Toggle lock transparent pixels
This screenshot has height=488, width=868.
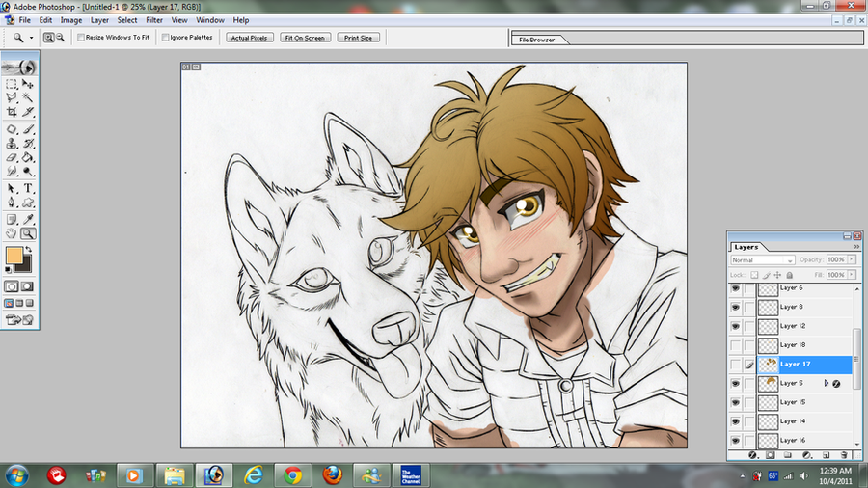tap(754, 275)
